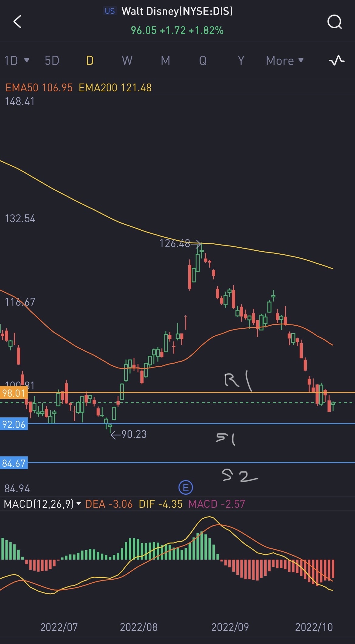
Task: Expand the More timeframes dropdown
Action: 285,61
